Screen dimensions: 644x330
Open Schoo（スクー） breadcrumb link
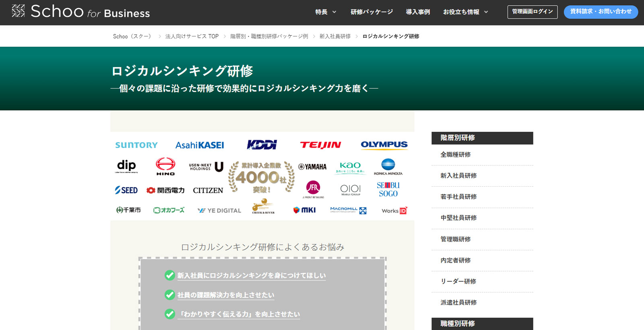pos(133,36)
